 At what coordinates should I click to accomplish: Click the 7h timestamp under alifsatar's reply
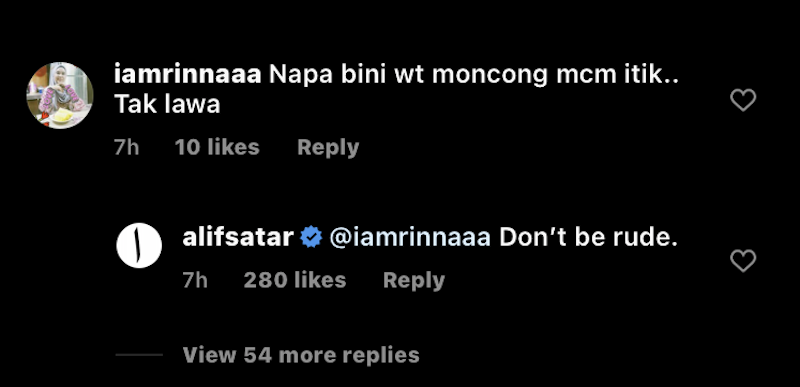tap(195, 280)
